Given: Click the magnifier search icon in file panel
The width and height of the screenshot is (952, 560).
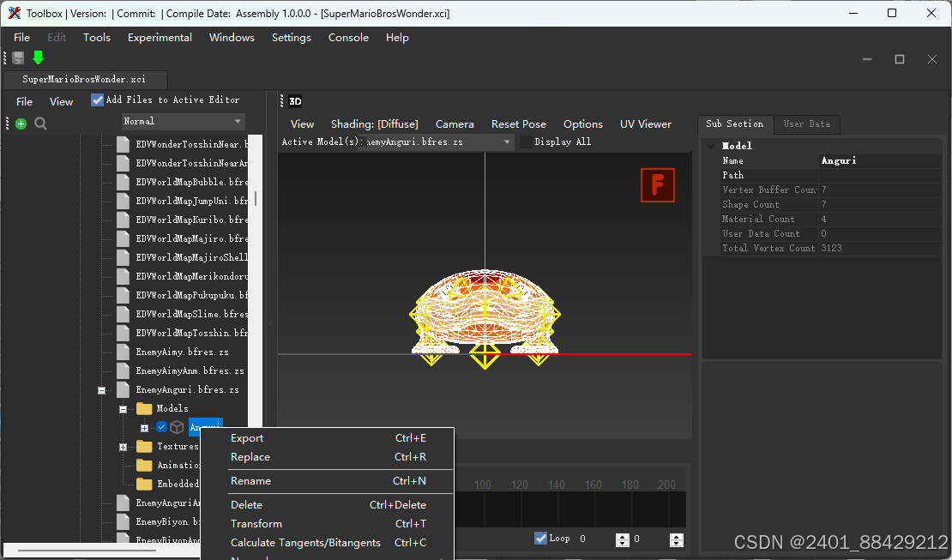Looking at the screenshot, I should [x=40, y=123].
